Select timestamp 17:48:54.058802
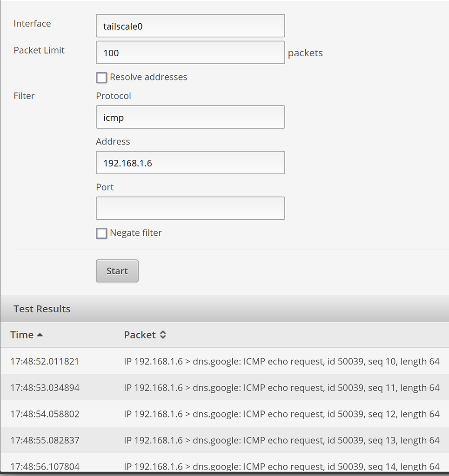 pos(45,414)
